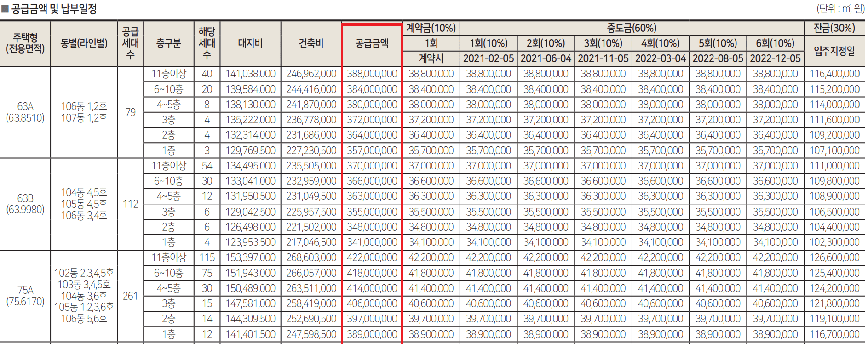Click the '계약금(10%)' header cell
Image resolution: width=868 pixels, height=344 pixels.
click(431, 28)
